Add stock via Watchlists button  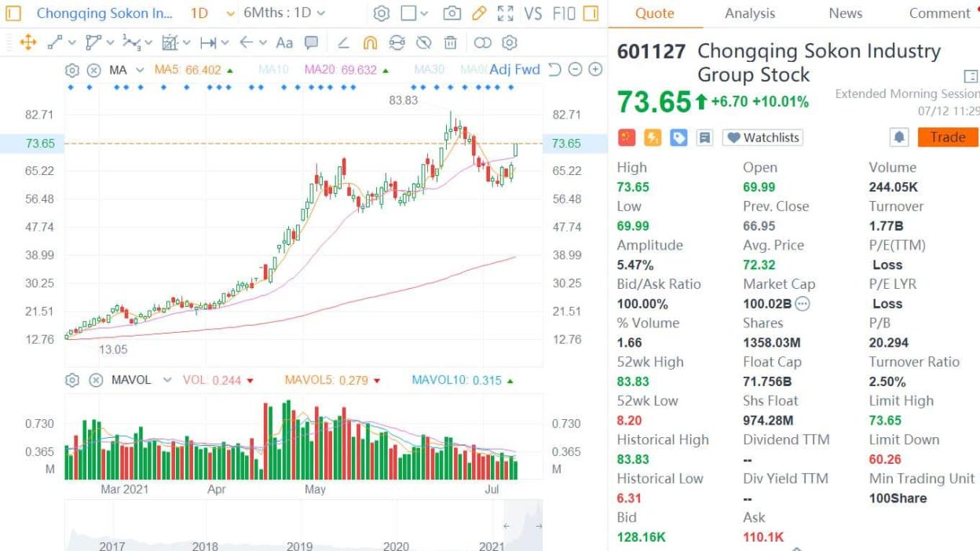[x=762, y=137]
